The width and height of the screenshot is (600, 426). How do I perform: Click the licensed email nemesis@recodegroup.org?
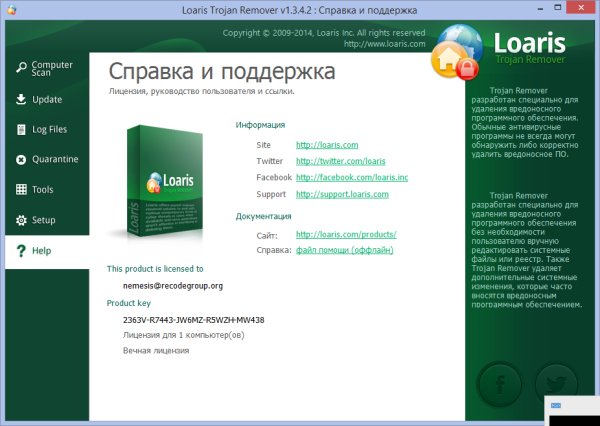173,286
